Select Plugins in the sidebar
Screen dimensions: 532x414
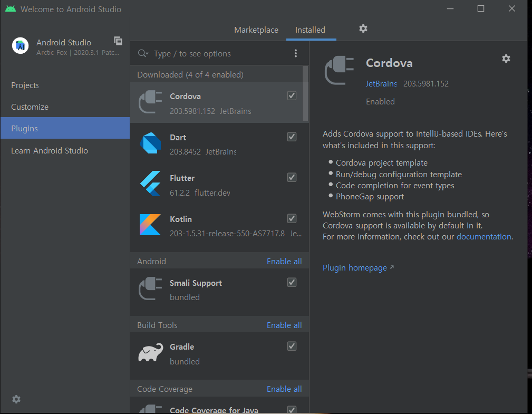[x=65, y=128]
